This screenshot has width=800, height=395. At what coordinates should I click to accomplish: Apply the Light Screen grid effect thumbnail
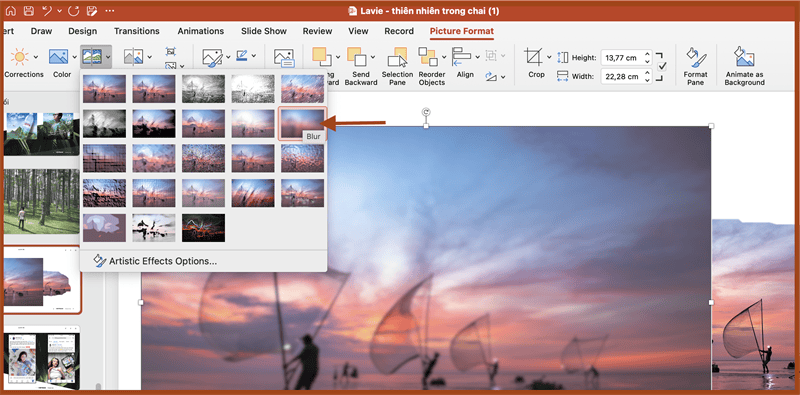point(104,158)
